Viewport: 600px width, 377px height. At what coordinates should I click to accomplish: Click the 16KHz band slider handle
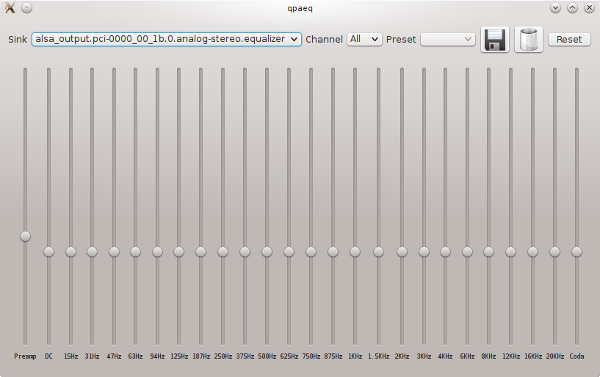point(533,252)
